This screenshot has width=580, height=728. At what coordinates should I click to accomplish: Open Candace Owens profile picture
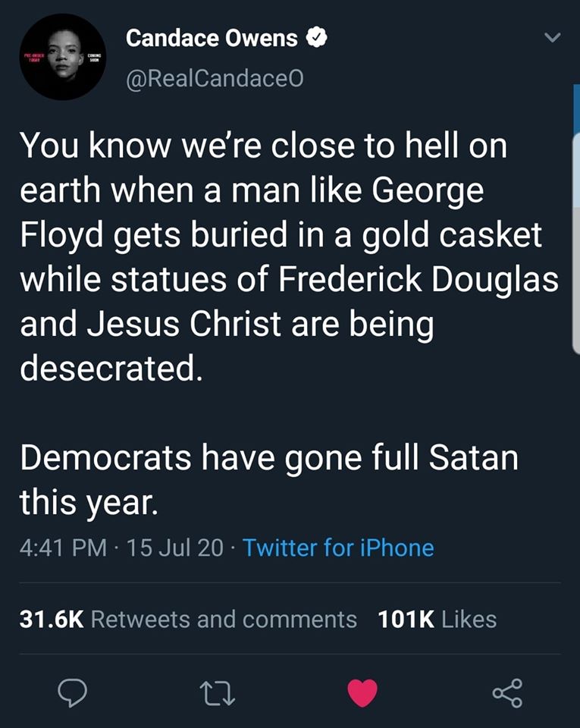tap(63, 57)
